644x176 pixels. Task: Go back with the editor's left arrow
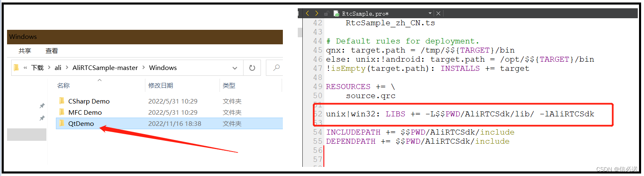(x=307, y=13)
